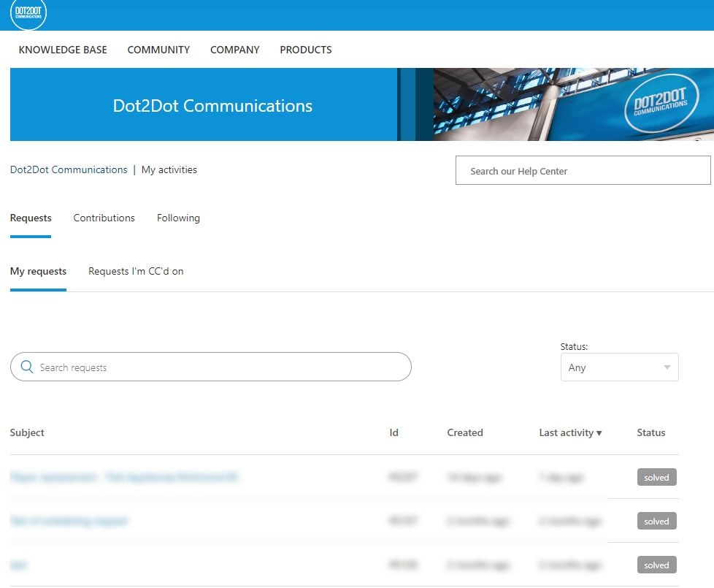Select Requests I'm CC'd on sub-tab
The image size is (714, 588).
click(x=136, y=271)
